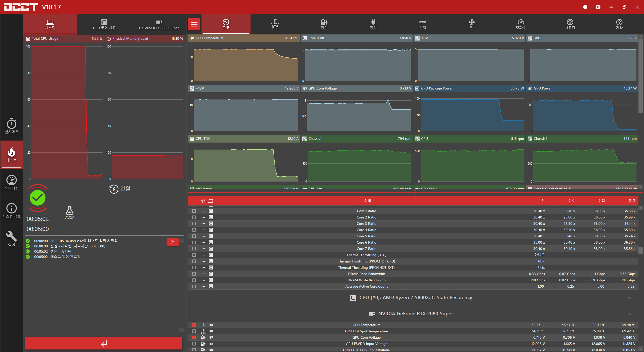Viewport: 644px width, 352px height.
Task: Check the Core 7 Ratio checkbox
Action: (194, 249)
